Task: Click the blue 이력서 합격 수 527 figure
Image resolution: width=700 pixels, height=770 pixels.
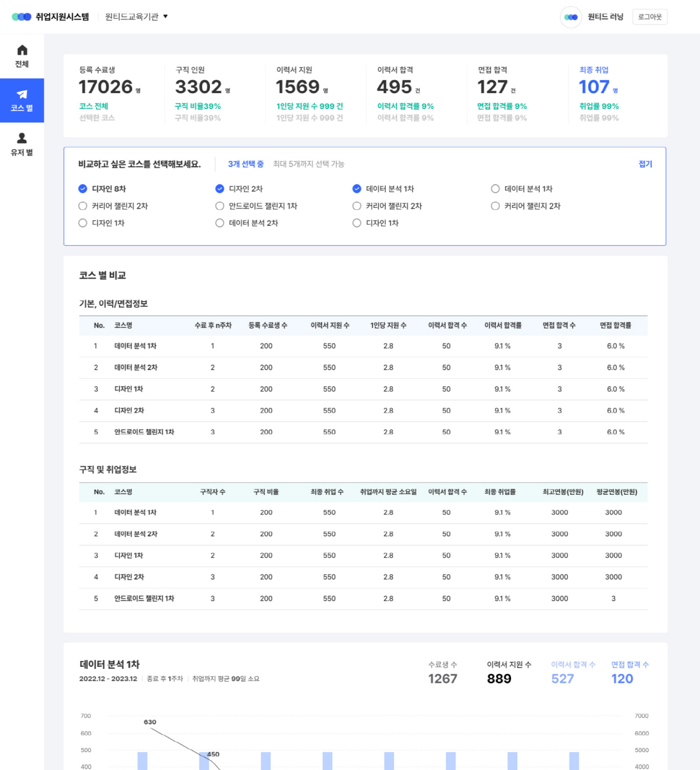Action: [x=563, y=679]
